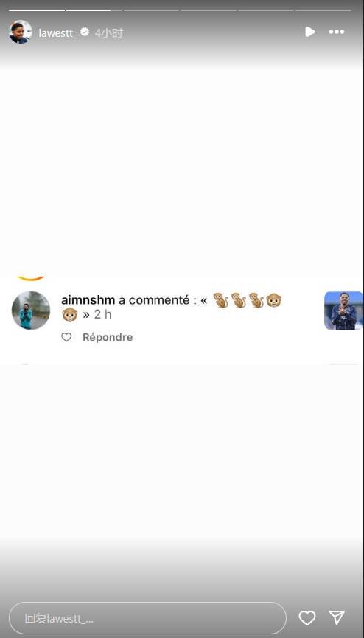Image resolution: width=364 pixels, height=638 pixels.
Task: Click the reply to lawestt_ message field
Action: click(x=147, y=618)
